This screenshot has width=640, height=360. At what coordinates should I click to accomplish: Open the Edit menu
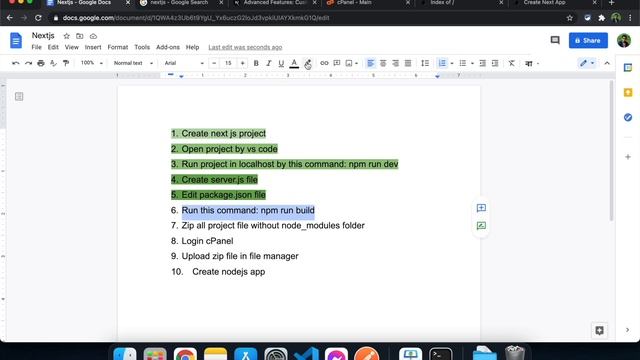coord(53,47)
